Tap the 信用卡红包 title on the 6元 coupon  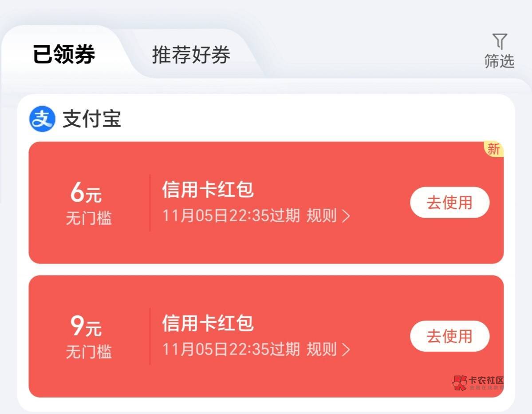coord(208,190)
